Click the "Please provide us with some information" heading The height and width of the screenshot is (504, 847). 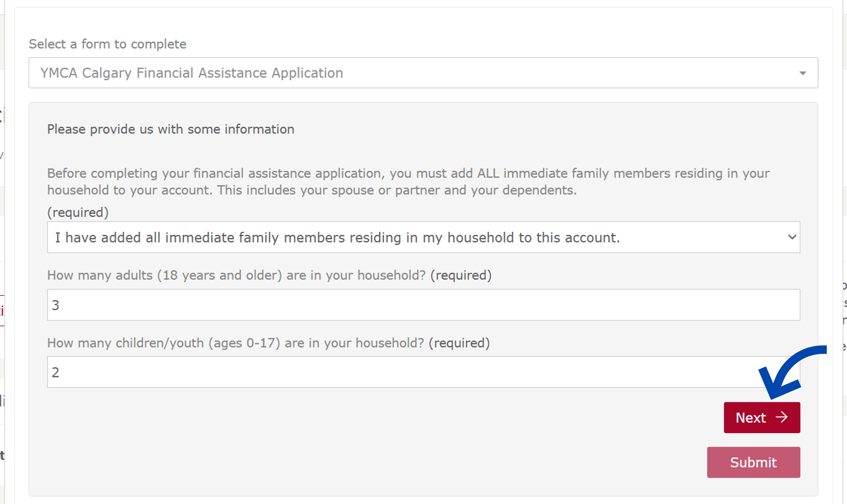click(x=171, y=129)
